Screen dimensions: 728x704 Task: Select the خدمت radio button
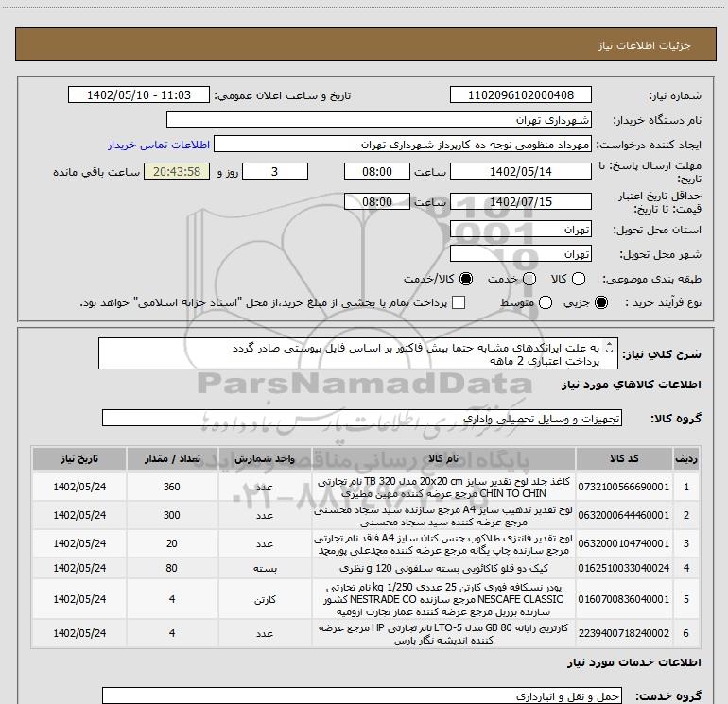coord(529,279)
